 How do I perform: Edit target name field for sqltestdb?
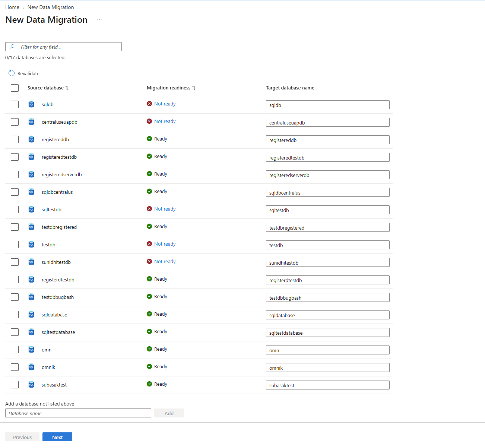point(328,210)
